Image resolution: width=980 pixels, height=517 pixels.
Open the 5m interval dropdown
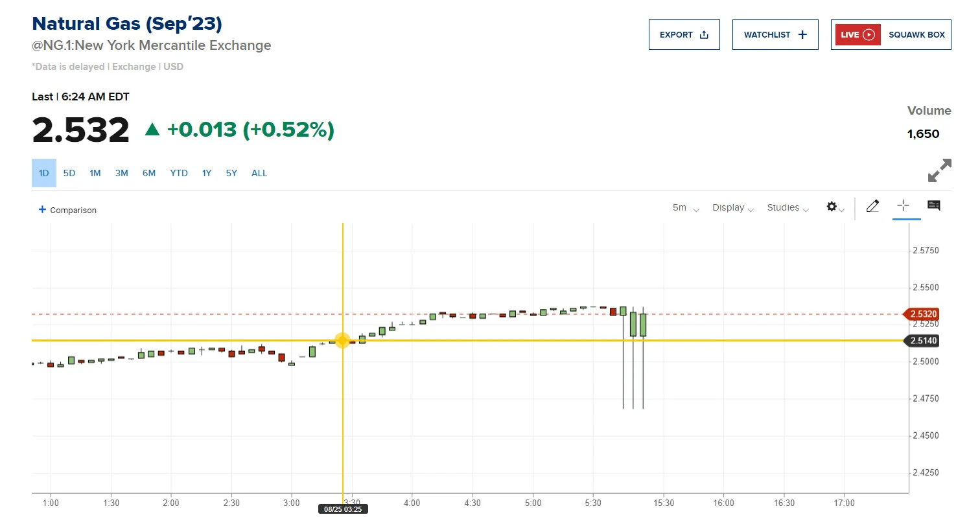[686, 208]
